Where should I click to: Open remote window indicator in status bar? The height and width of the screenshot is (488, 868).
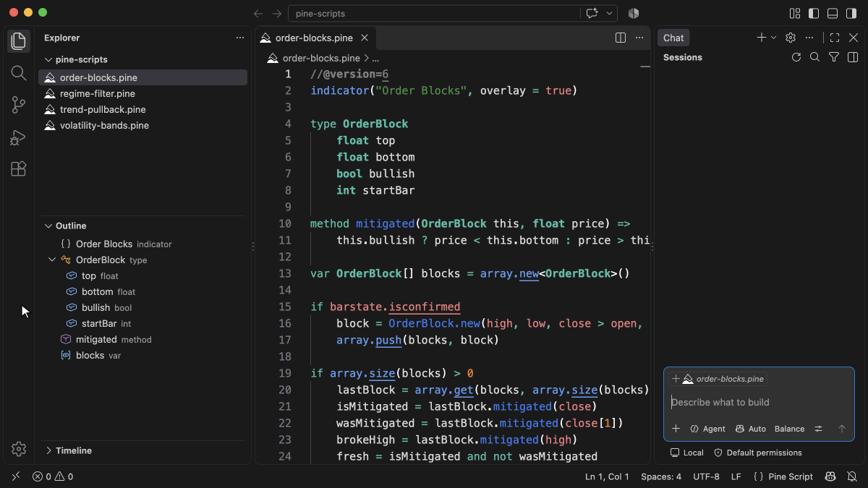point(16,476)
